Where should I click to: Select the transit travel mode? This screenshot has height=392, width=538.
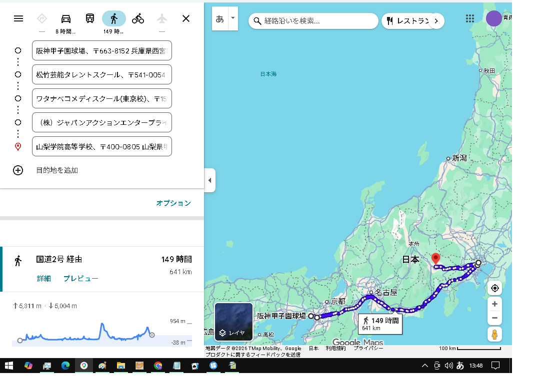tap(90, 19)
